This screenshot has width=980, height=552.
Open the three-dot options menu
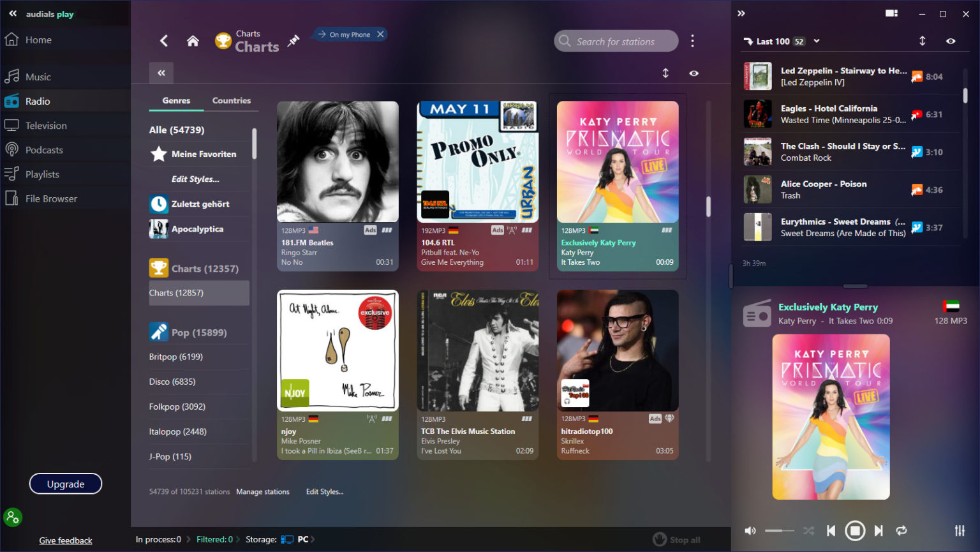pos(692,40)
